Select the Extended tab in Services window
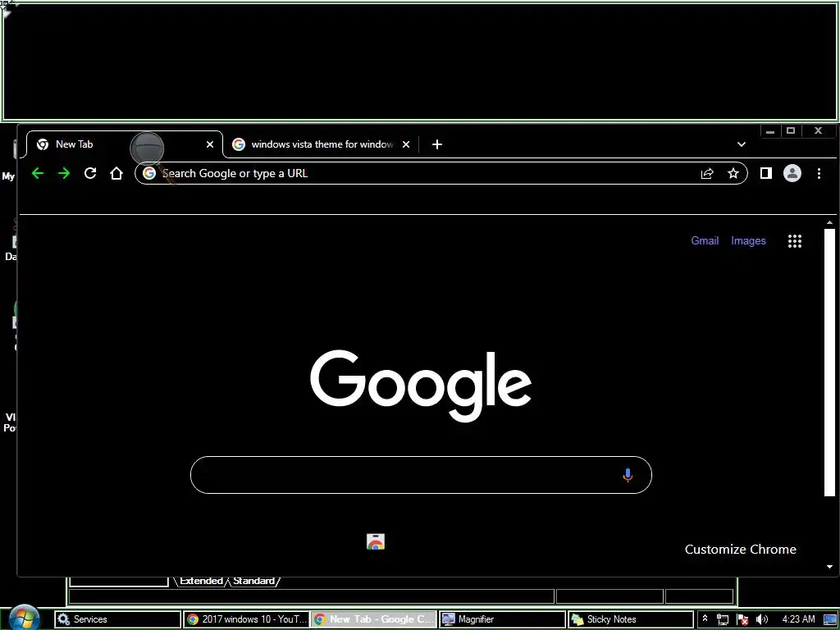 pos(201,582)
